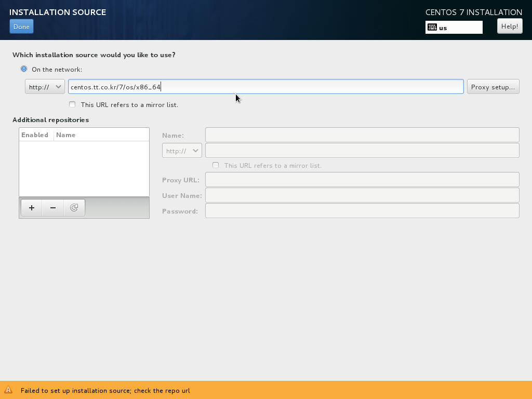Click the add repository plus icon
The width and height of the screenshot is (532, 399).
click(x=32, y=208)
